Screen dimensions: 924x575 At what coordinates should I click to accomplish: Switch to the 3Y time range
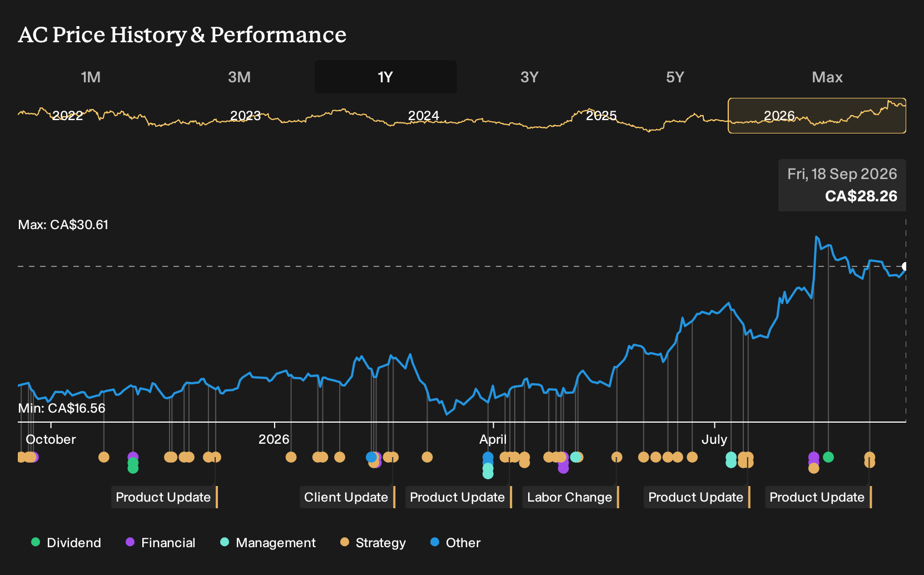pyautogui.click(x=529, y=77)
